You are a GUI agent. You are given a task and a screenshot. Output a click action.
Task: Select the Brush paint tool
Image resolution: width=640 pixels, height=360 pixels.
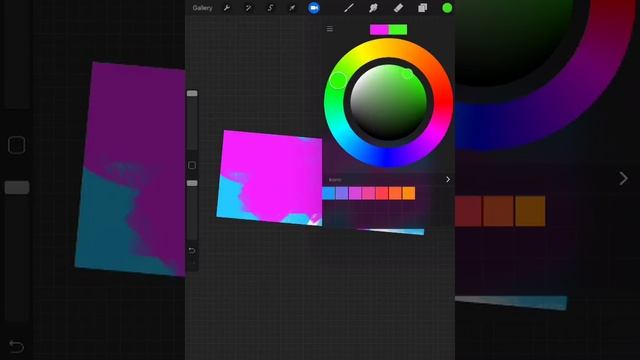click(x=349, y=8)
